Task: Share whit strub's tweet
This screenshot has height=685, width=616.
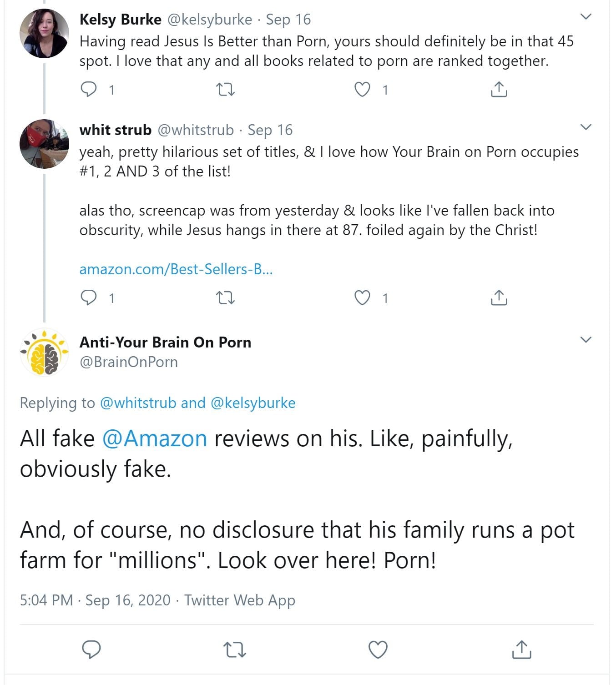Action: [499, 297]
